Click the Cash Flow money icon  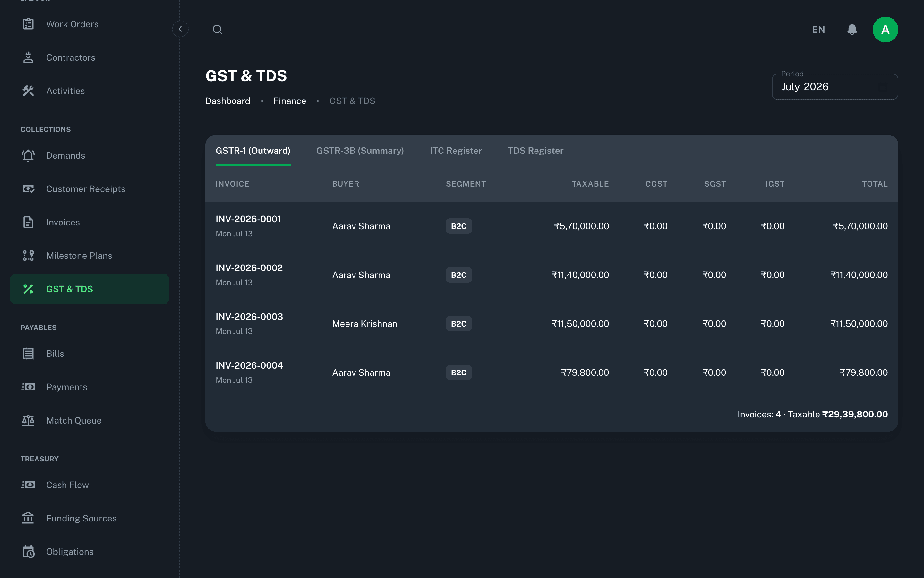coord(28,485)
